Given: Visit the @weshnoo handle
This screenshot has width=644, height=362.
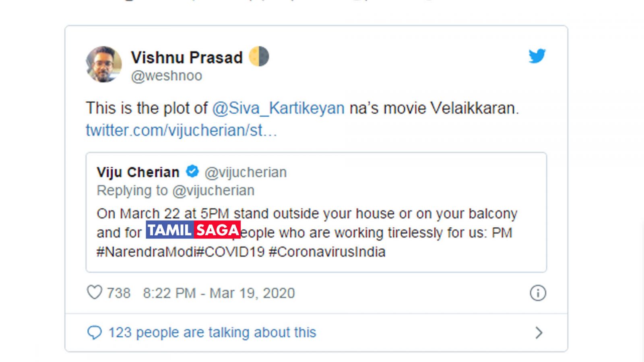Looking at the screenshot, I should [x=167, y=76].
